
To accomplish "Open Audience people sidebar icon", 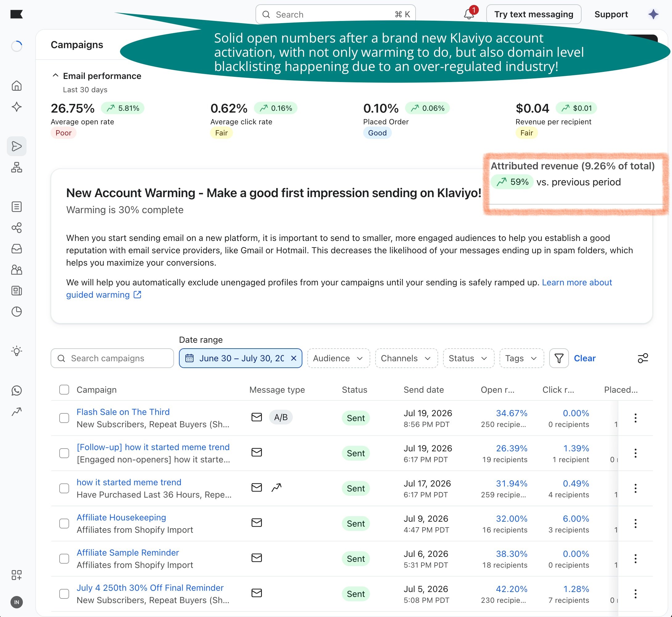I will point(16,270).
